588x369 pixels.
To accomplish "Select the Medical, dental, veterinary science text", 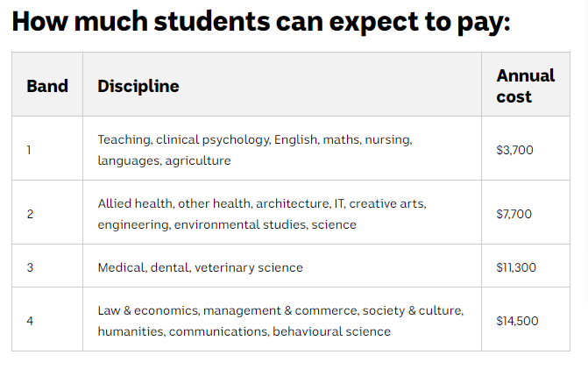I will point(201,267).
